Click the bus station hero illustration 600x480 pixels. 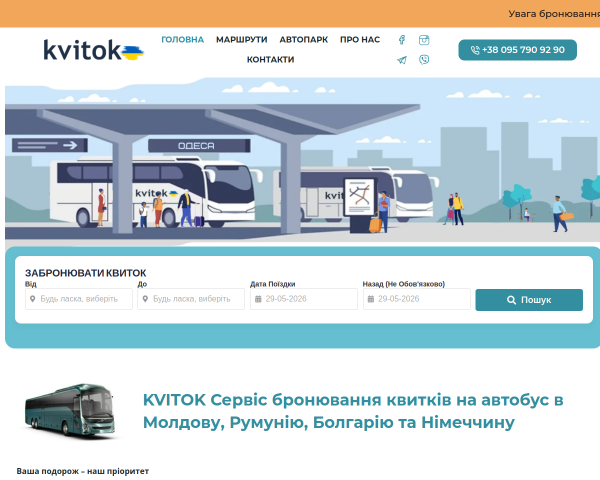pyautogui.click(x=302, y=161)
